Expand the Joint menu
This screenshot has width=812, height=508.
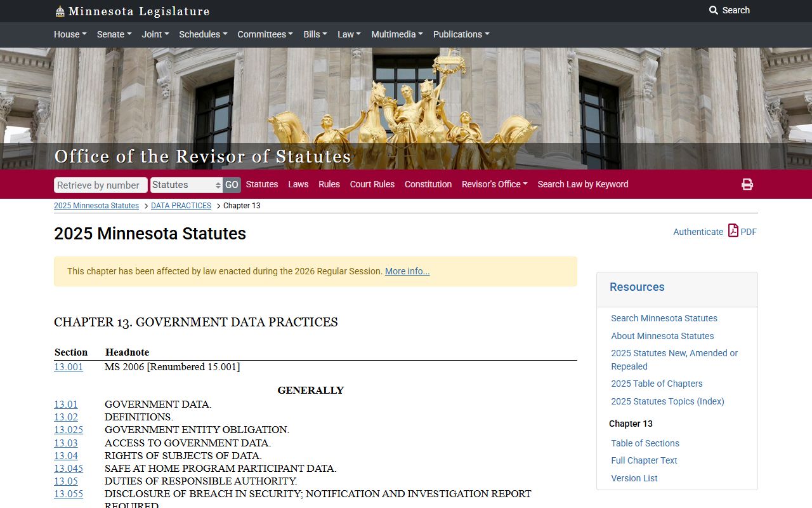(x=155, y=34)
